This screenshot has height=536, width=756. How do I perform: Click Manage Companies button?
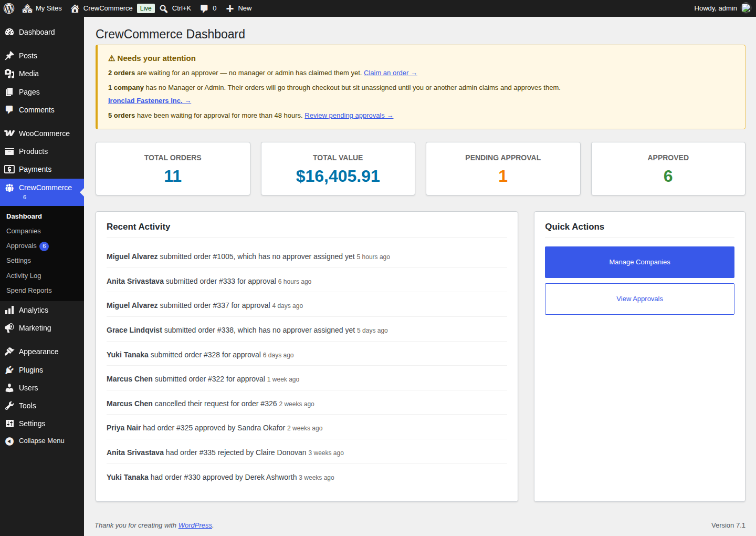pos(639,262)
